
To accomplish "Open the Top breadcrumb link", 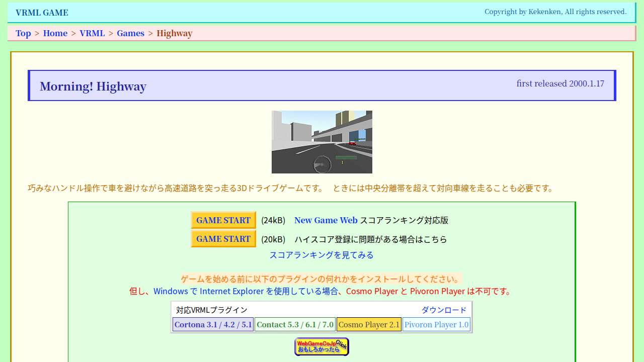I will click(x=23, y=33).
